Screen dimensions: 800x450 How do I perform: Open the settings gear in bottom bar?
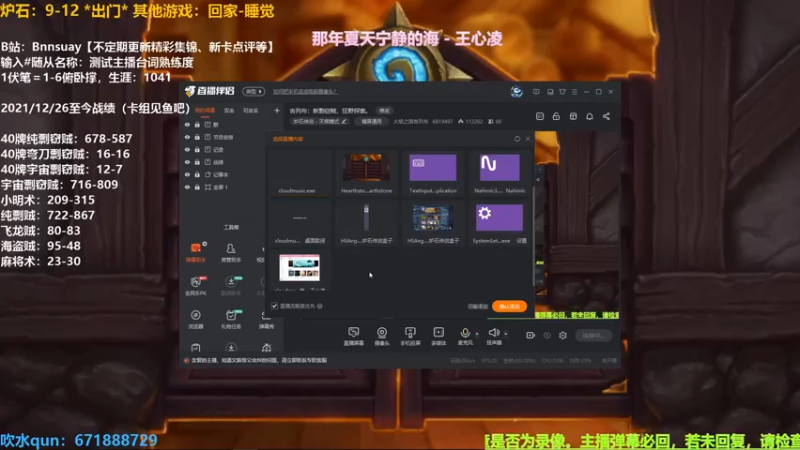563,335
